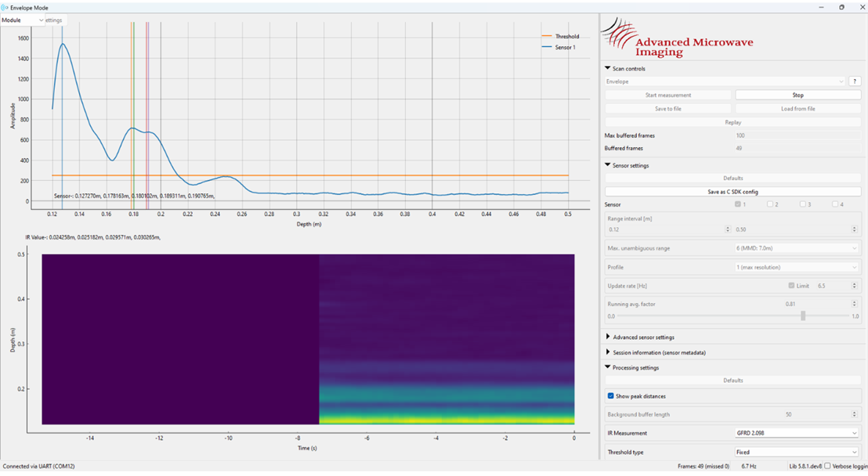Collapse the Processing settings section
The image size is (868, 476).
coord(608,367)
